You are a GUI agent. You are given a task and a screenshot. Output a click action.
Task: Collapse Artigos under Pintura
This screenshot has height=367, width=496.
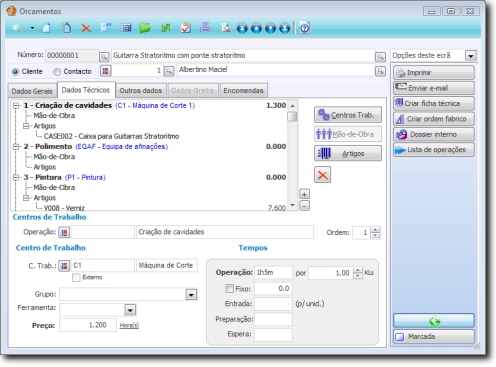[26, 198]
